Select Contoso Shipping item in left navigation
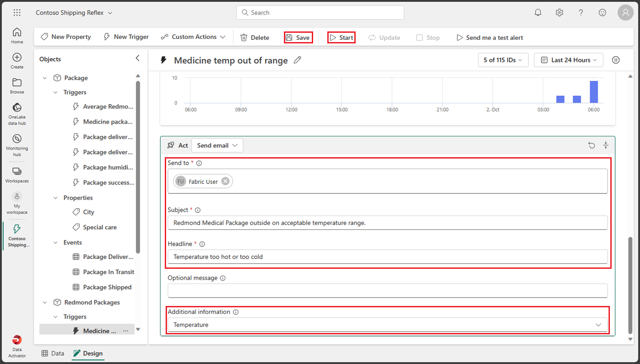640x364 pixels. [17, 236]
